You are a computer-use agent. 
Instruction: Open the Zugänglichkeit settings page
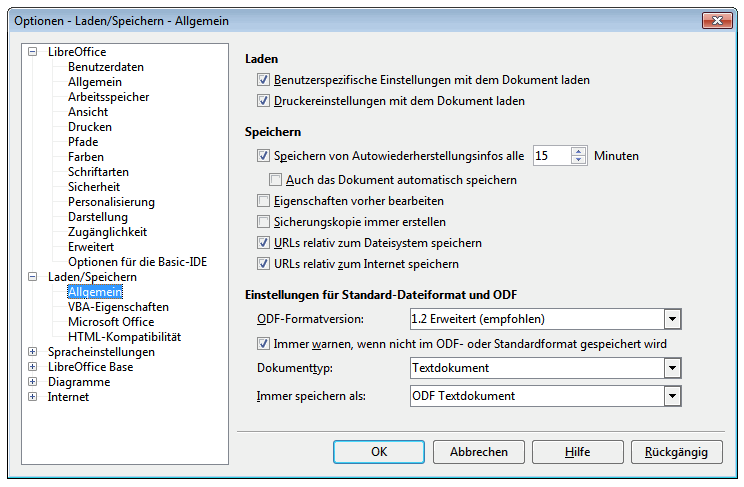108,232
